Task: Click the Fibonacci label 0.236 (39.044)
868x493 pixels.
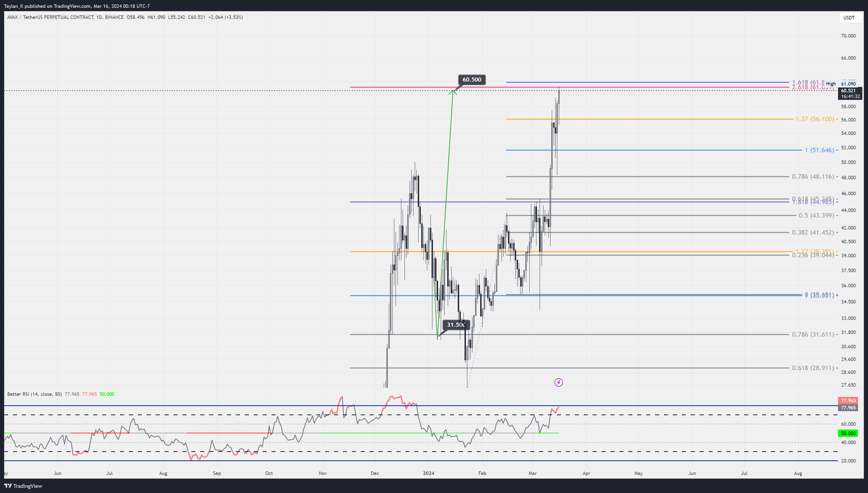Action: [x=813, y=256]
